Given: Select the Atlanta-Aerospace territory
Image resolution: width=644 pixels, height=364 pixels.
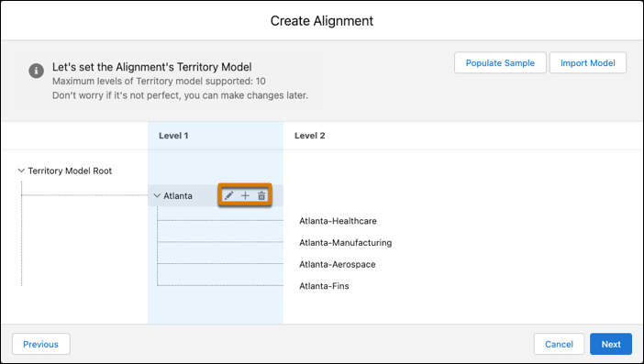Looking at the screenshot, I should 338,265.
